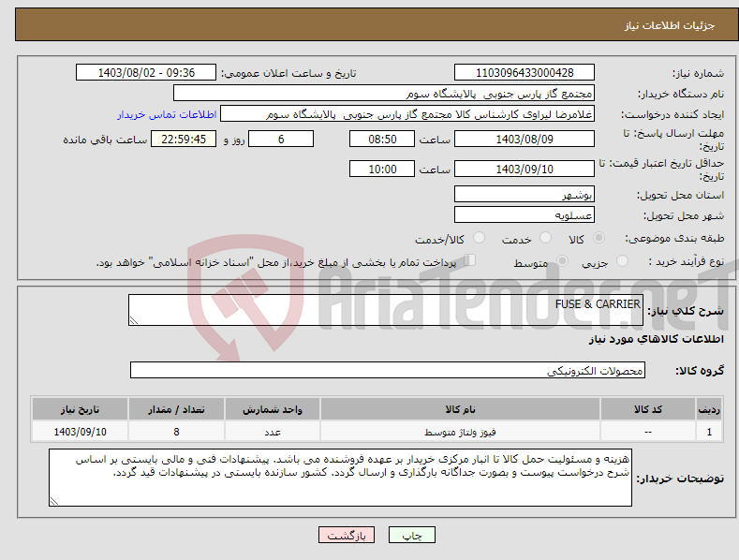Click the response deadline date 1403/08/09
The image size is (739, 560).
(525, 139)
